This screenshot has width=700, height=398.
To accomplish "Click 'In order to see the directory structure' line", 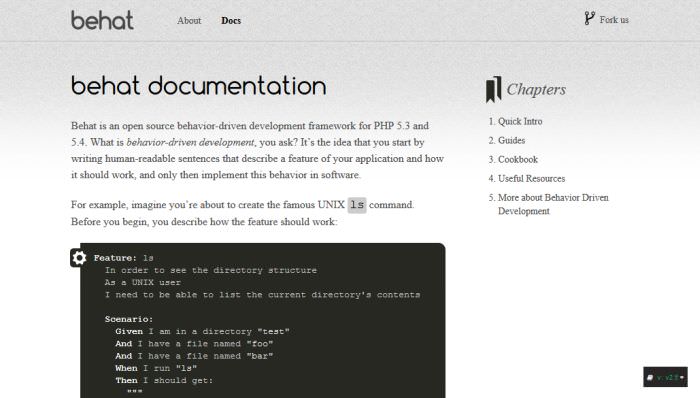I will point(211,270).
